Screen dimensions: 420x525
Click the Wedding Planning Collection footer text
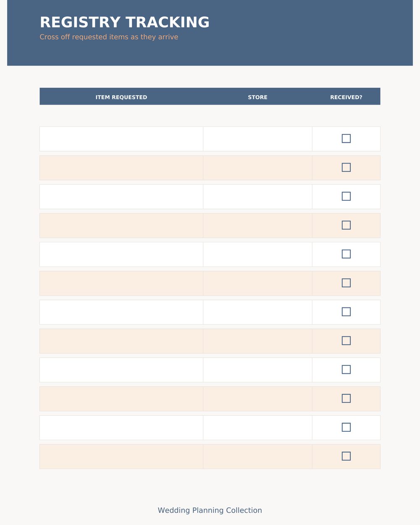210,510
